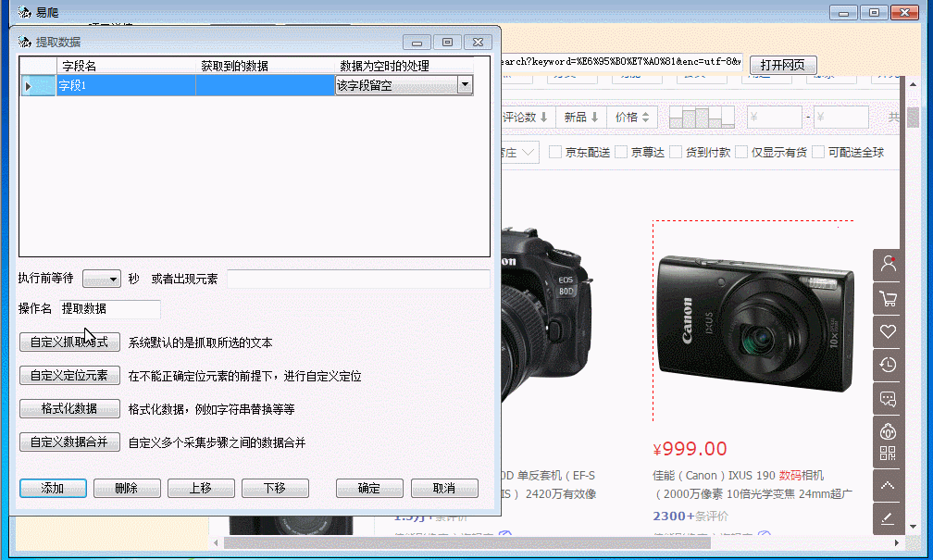The width and height of the screenshot is (933, 560).
Task: Open the browsing history clock icon
Action: 888,365
